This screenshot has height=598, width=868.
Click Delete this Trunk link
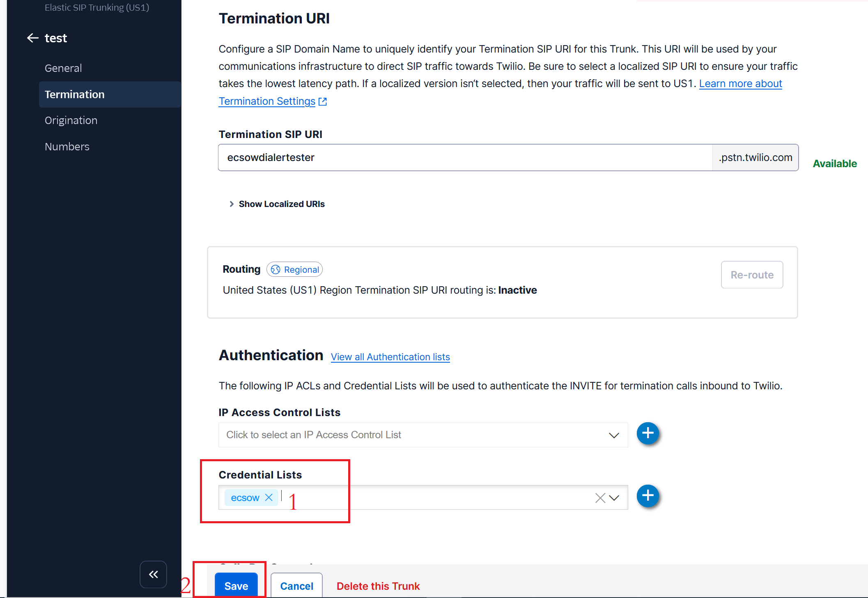click(x=378, y=586)
